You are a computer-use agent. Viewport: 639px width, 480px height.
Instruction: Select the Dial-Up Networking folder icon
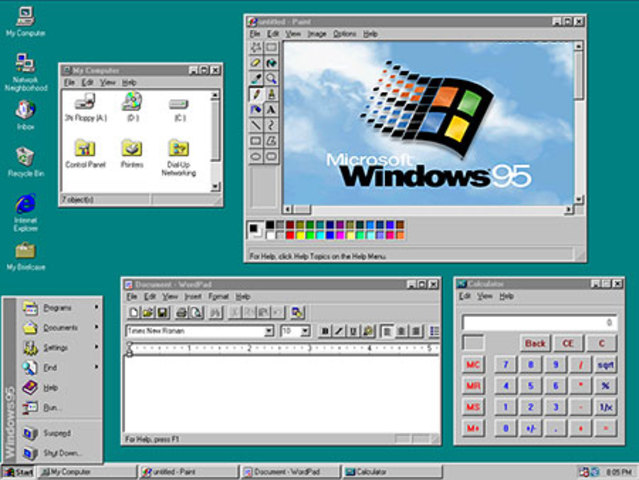[x=178, y=158]
